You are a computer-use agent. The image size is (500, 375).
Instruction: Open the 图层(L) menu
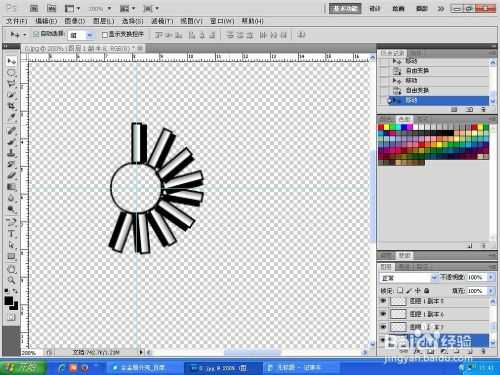(x=104, y=21)
